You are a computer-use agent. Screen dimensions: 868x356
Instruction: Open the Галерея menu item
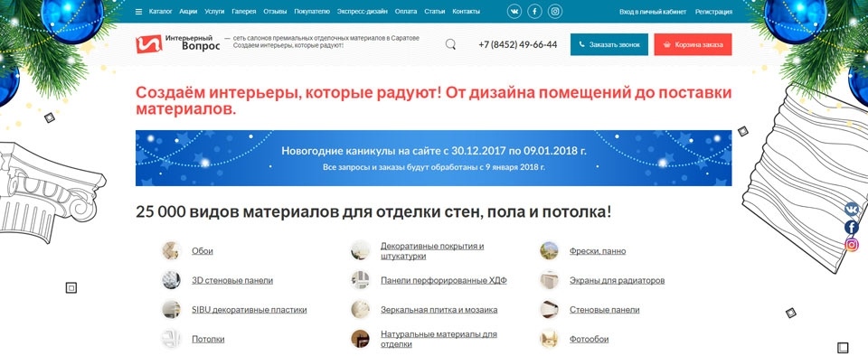244,12
